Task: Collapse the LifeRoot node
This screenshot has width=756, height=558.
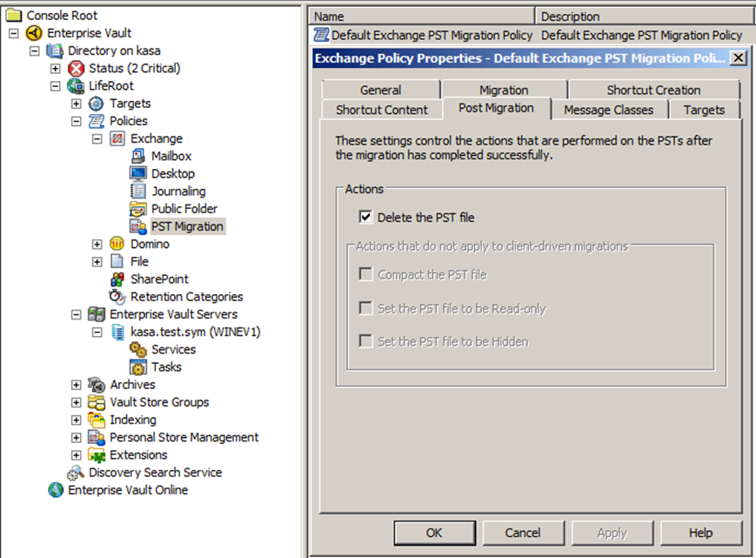Action: pos(56,86)
